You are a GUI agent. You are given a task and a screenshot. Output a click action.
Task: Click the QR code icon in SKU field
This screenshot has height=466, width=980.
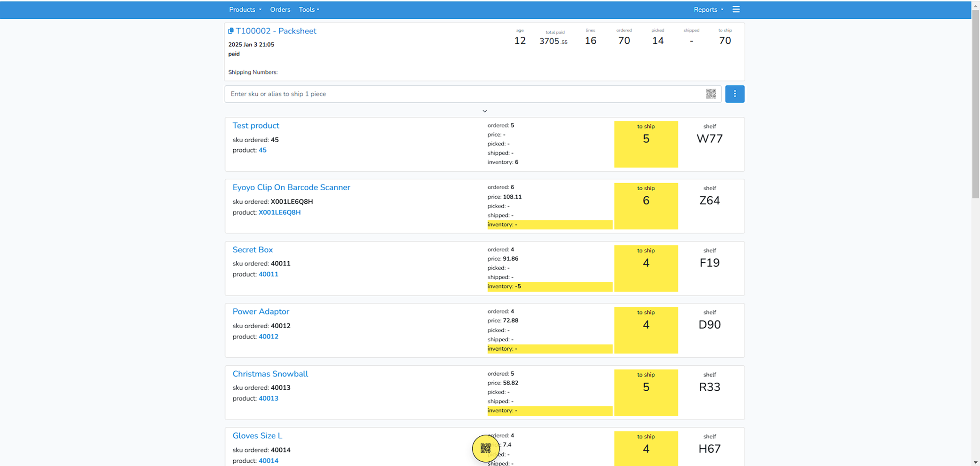click(x=711, y=94)
